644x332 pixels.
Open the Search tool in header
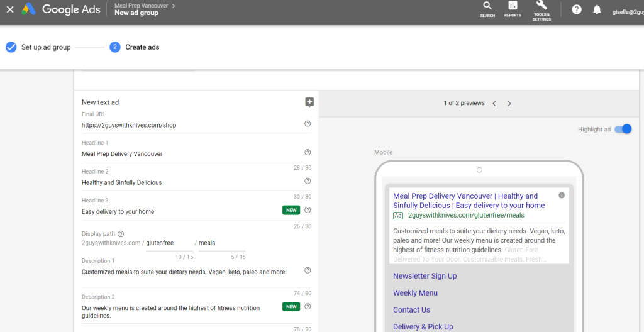(487, 9)
